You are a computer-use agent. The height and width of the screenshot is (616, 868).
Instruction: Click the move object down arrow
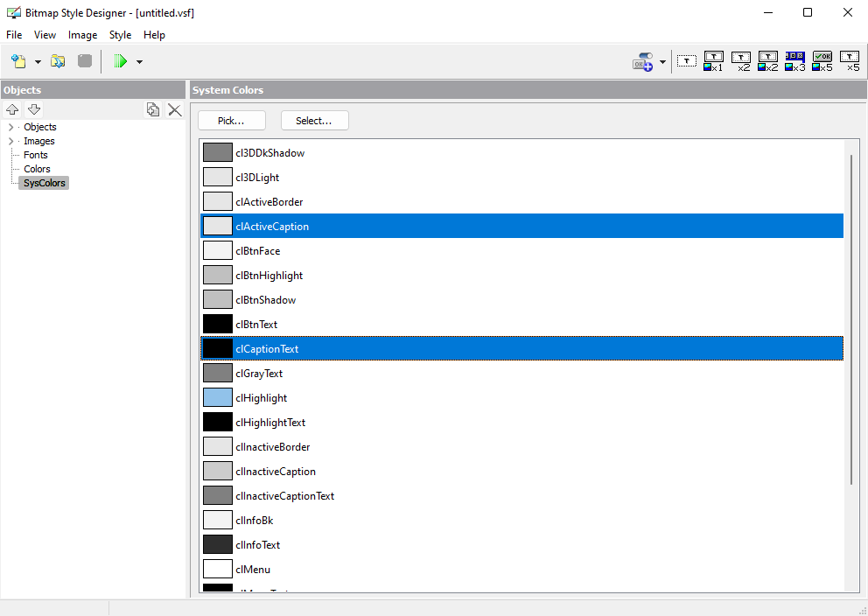[x=34, y=109]
